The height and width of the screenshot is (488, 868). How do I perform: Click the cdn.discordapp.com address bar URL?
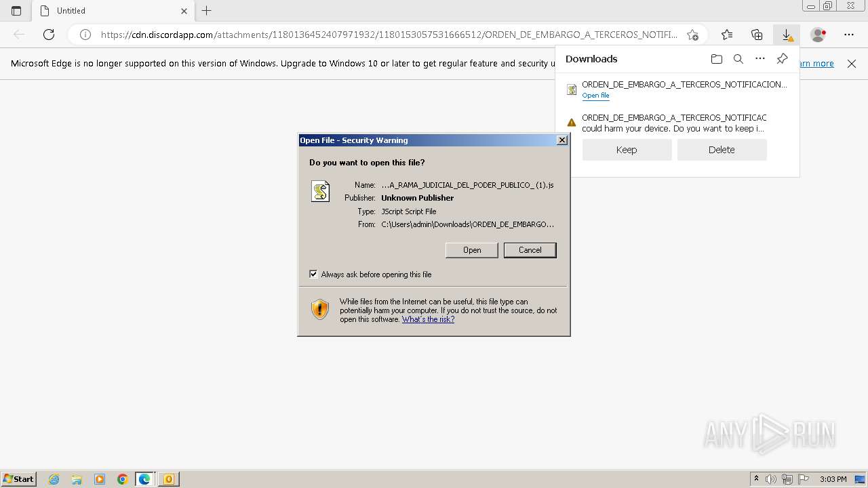pyautogui.click(x=389, y=35)
